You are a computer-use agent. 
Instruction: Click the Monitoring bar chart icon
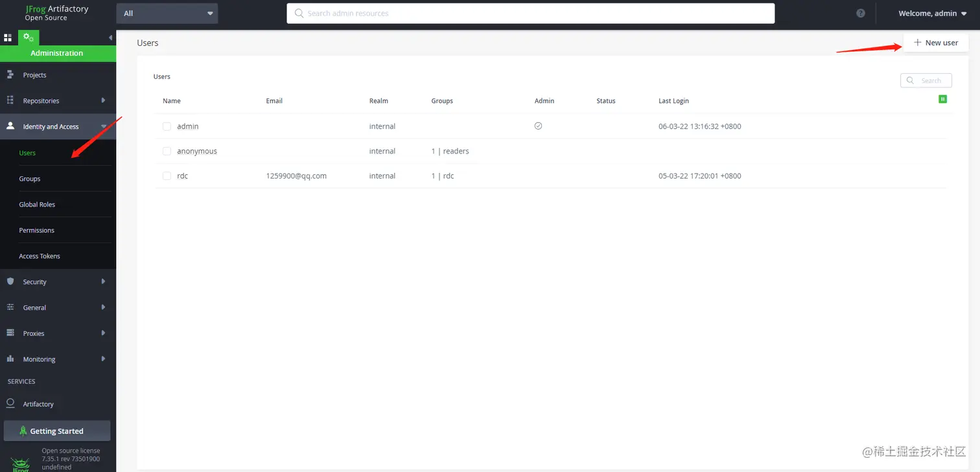click(10, 359)
